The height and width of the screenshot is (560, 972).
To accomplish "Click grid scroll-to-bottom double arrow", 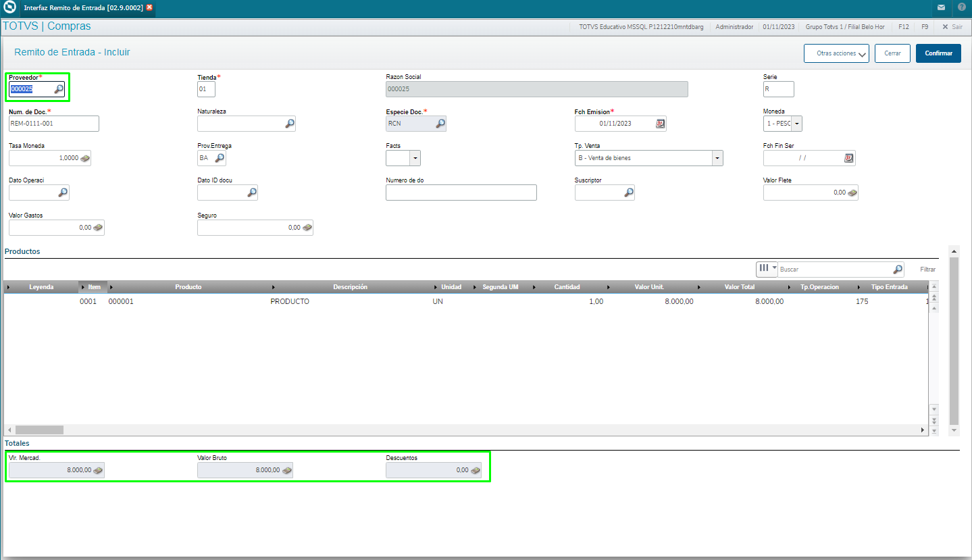I will [934, 420].
